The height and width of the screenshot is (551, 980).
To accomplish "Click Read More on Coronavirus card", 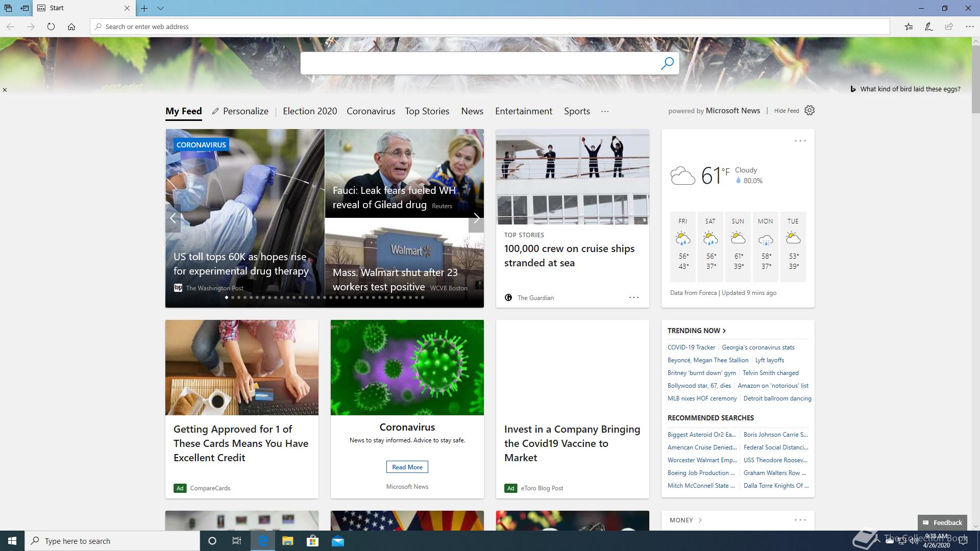I will 407,467.
